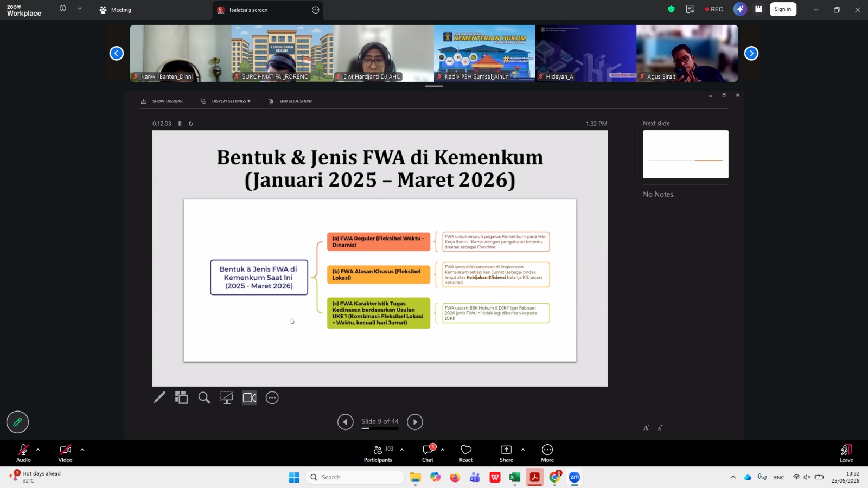
Task: Open Excel from taskbar
Action: click(x=515, y=477)
